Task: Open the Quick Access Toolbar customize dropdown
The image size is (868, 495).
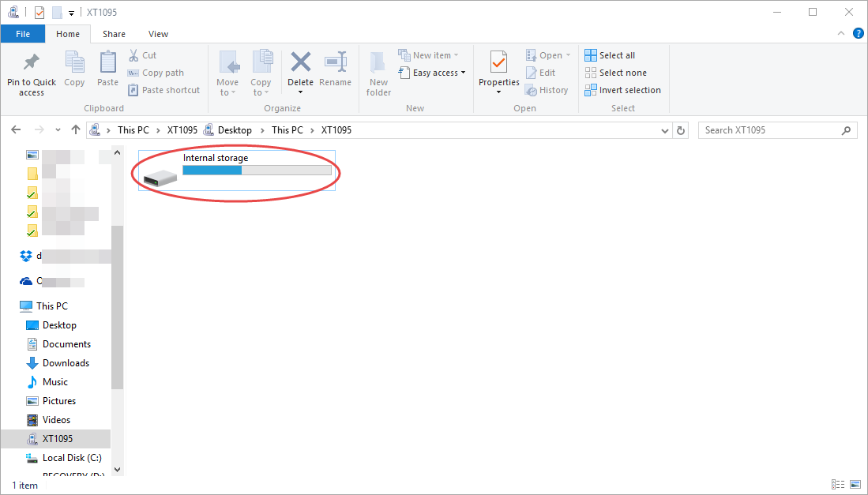Action: (x=72, y=13)
